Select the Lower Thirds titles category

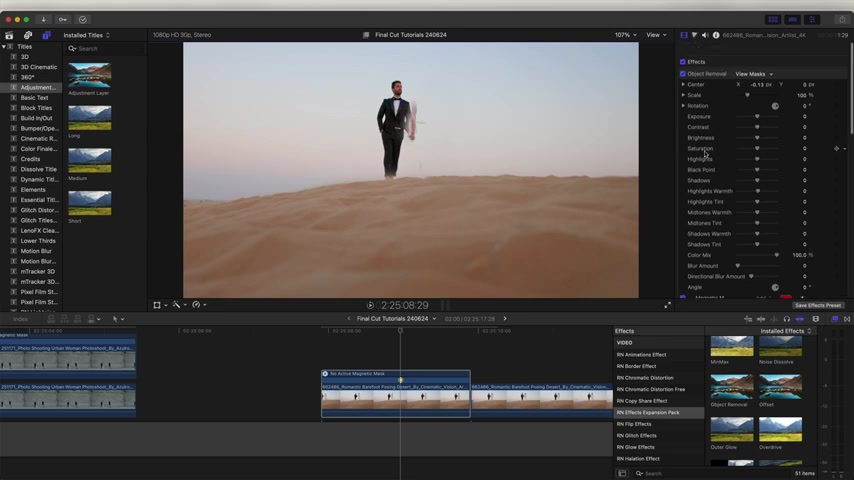click(38, 241)
